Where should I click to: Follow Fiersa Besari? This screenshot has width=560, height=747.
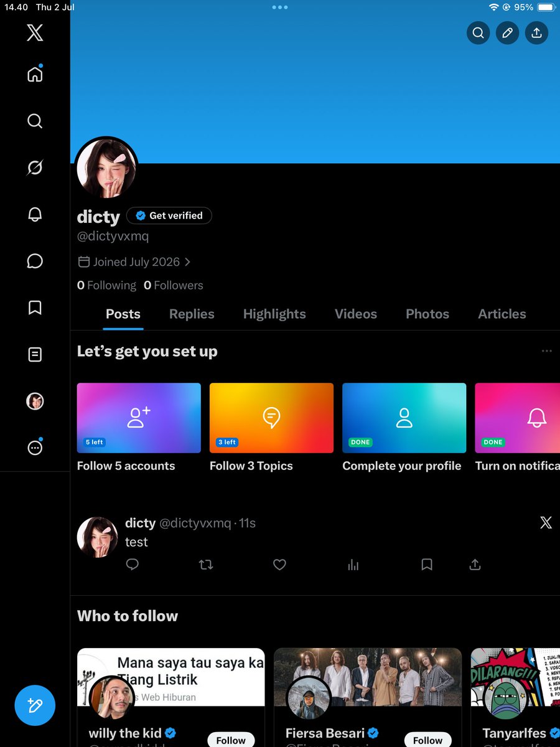428,740
